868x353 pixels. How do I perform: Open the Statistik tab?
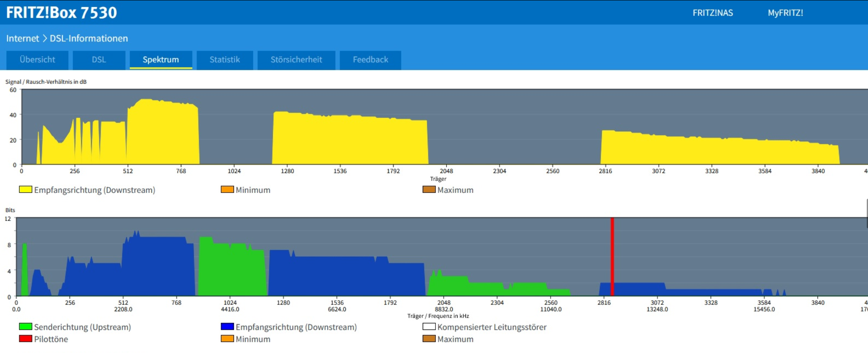[x=225, y=60]
